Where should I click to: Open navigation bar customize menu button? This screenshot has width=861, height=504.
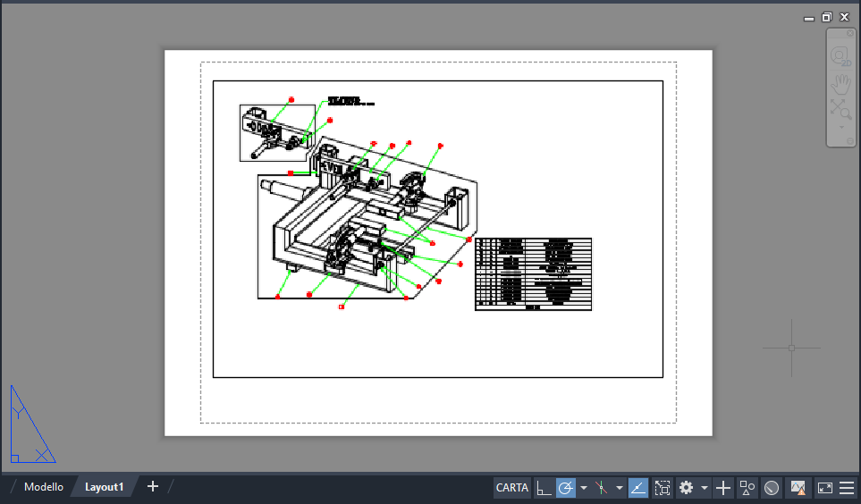pos(850,141)
